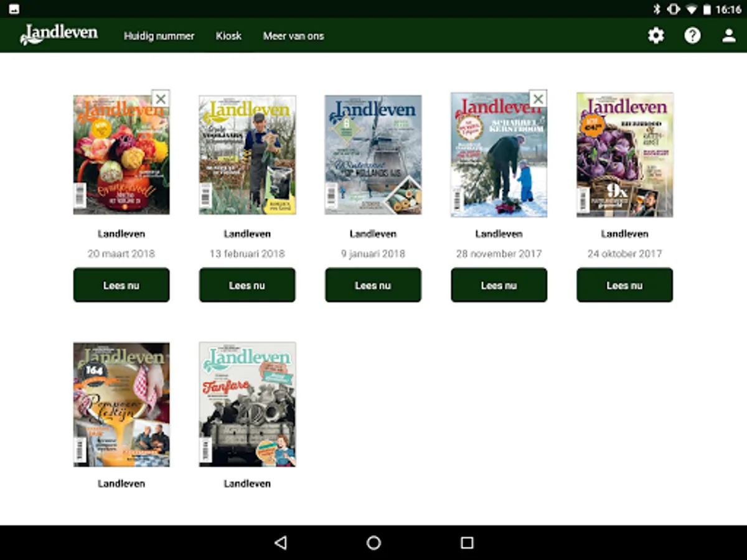Tap the Android home circle button

coord(374,543)
